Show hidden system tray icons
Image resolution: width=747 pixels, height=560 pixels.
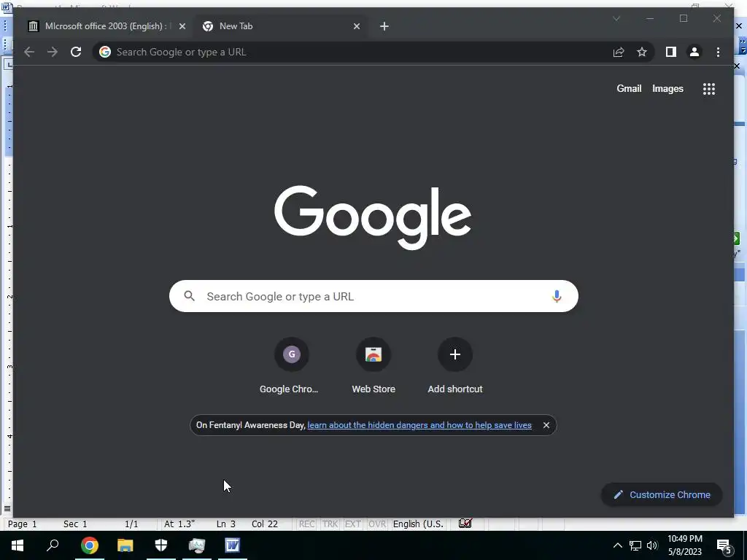[x=617, y=545]
